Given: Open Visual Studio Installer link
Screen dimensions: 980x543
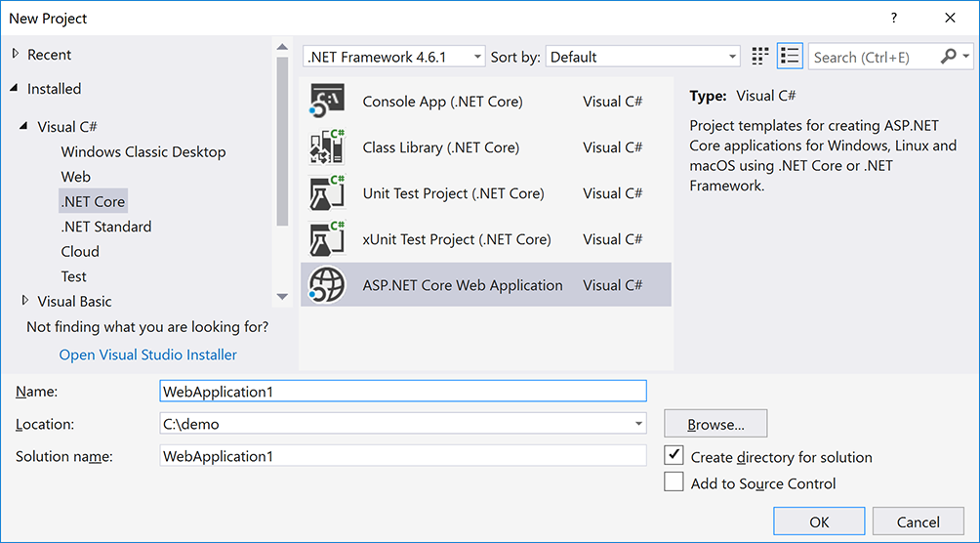Looking at the screenshot, I should pyautogui.click(x=147, y=355).
